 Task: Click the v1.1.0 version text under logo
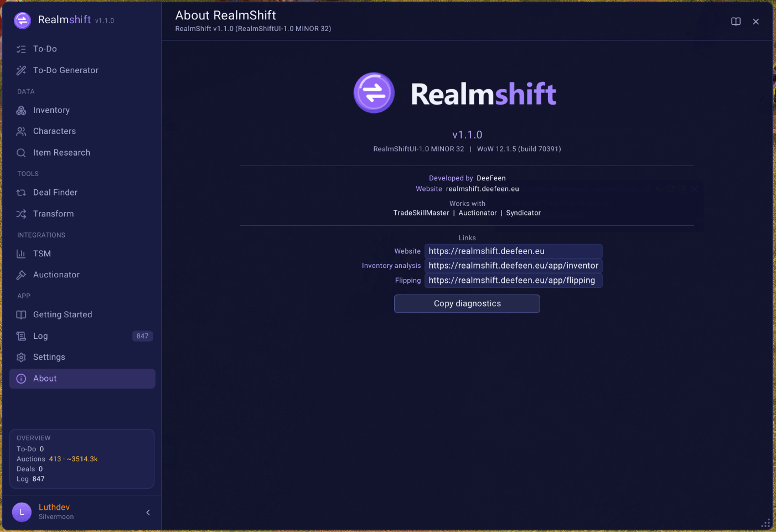[x=467, y=135]
